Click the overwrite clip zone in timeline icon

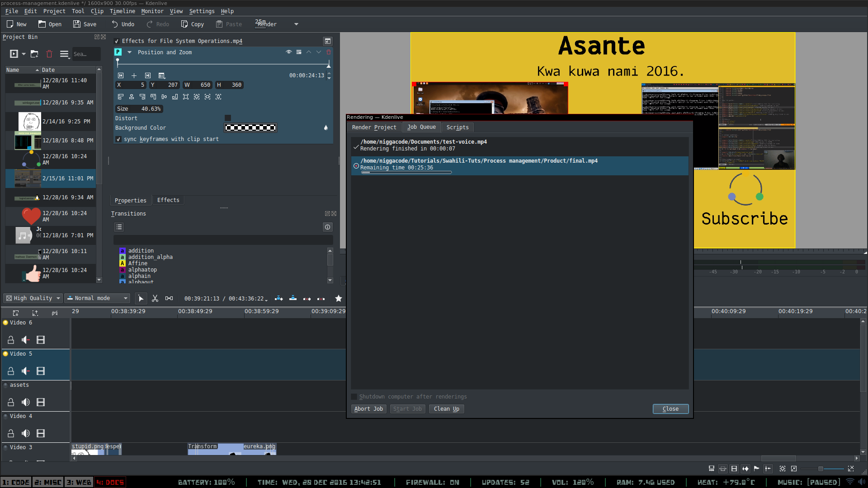click(293, 298)
